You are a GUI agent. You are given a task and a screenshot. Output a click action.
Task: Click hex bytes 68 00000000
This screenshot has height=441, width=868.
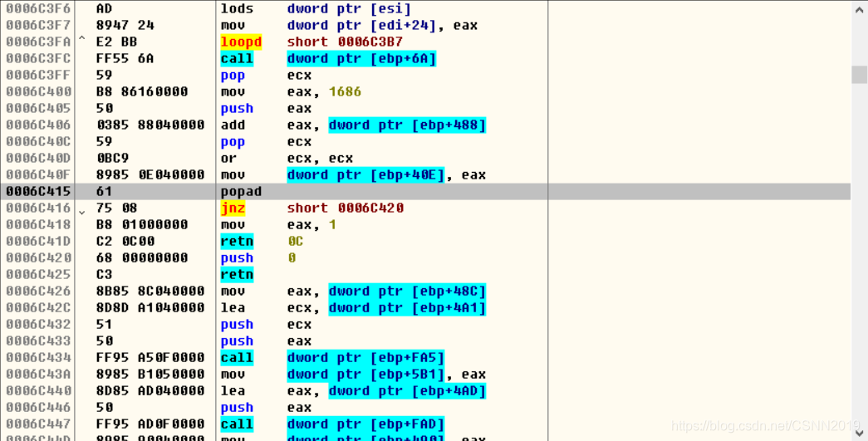click(x=142, y=257)
